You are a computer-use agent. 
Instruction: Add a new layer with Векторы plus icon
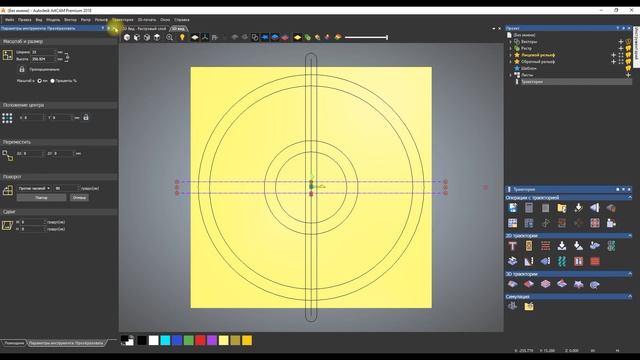pos(621,42)
